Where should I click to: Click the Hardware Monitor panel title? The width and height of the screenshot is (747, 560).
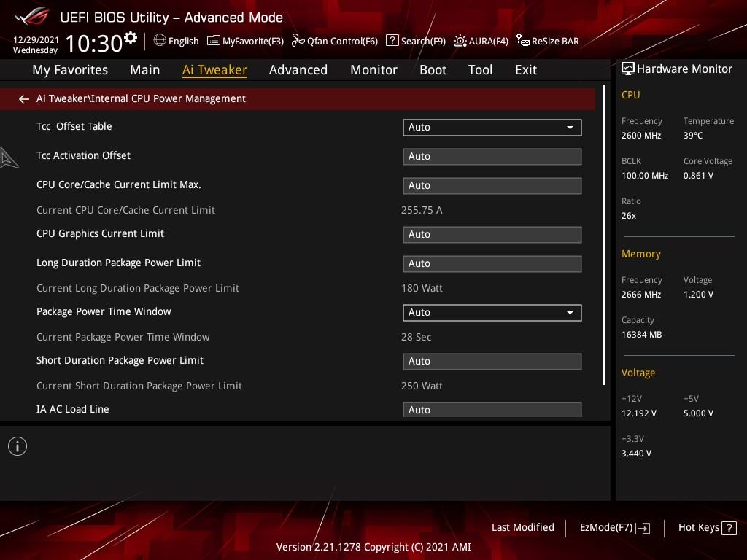point(684,69)
